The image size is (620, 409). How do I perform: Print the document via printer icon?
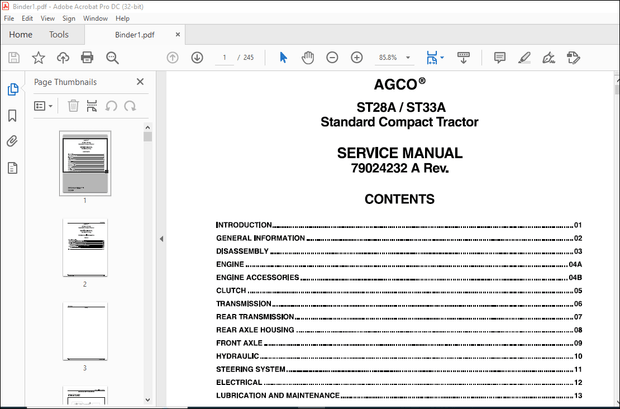(x=87, y=58)
